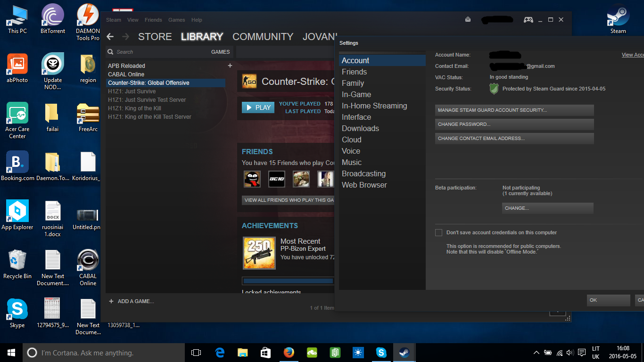Screen dimensions: 644x362
Task: Open Music settings category
Action: (382, 162)
